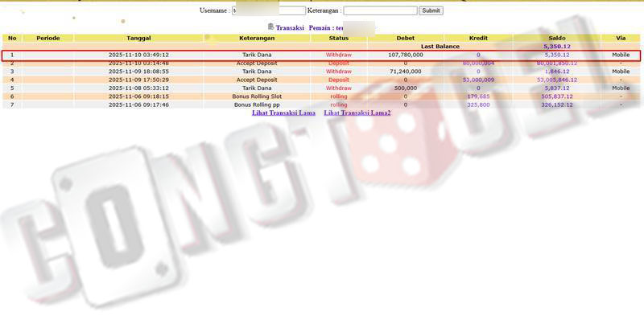This screenshot has width=644, height=324.
Task: Click the Saldo column header
Action: pos(556,38)
